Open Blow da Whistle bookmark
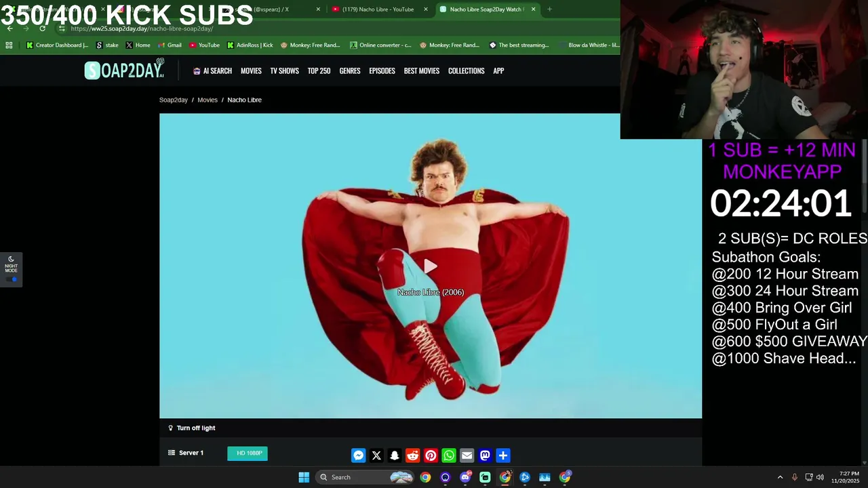This screenshot has height=488, width=868. (589, 45)
